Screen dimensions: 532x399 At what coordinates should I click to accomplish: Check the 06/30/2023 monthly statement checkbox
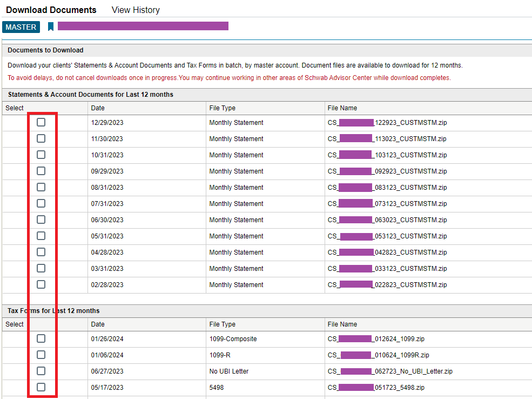click(41, 220)
